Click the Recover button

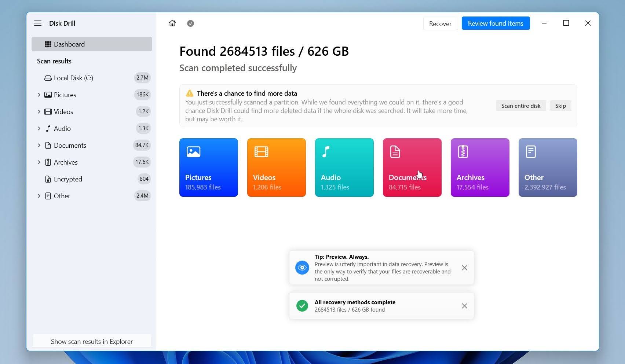click(x=440, y=23)
